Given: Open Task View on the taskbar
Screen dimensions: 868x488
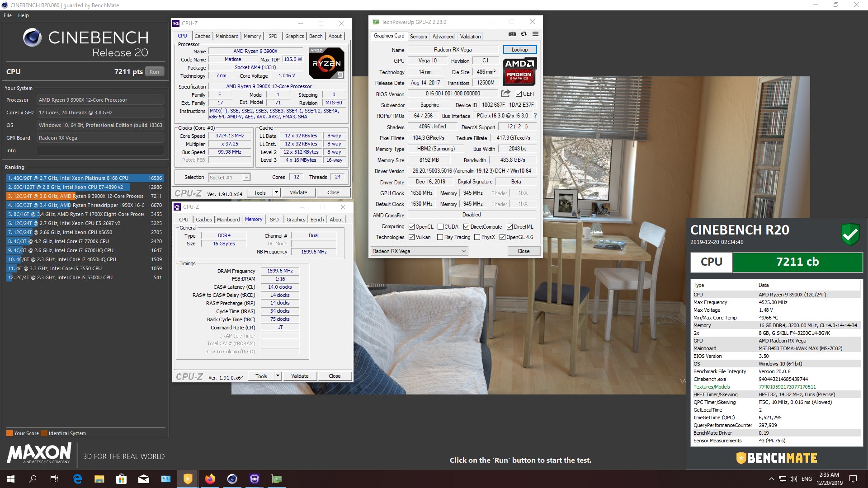Looking at the screenshot, I should coord(54,479).
